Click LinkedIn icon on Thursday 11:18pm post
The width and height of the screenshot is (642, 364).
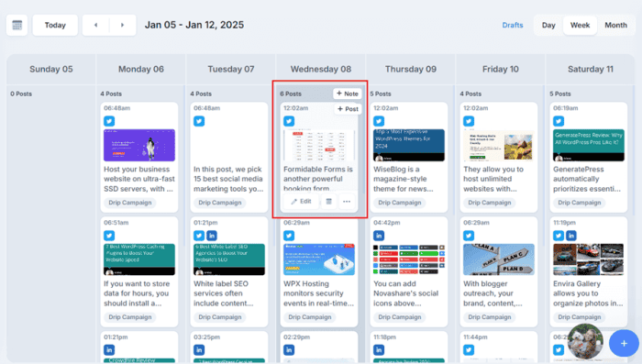pyautogui.click(x=379, y=350)
